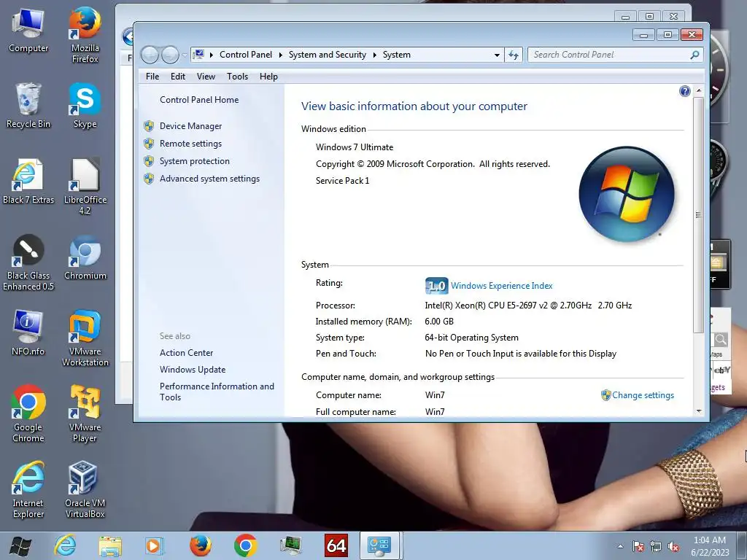Click the refresh button beside address bar
Viewport: 747px width, 560px height.
tap(514, 55)
